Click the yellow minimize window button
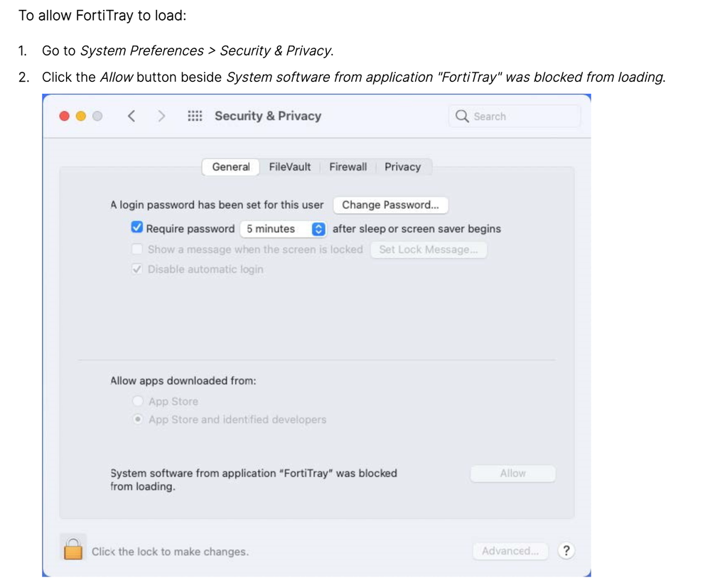710x588 pixels. click(x=81, y=116)
